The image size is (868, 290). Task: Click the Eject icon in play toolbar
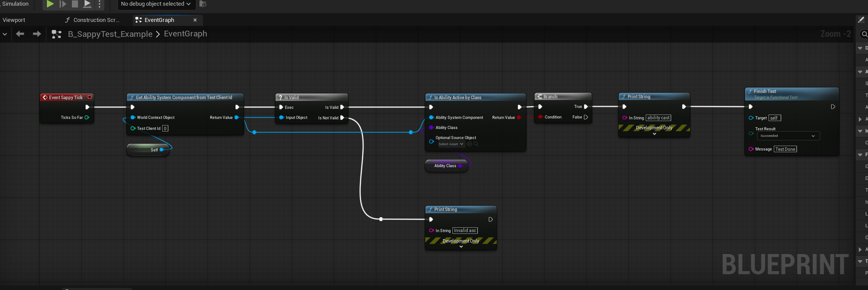pyautogui.click(x=87, y=4)
